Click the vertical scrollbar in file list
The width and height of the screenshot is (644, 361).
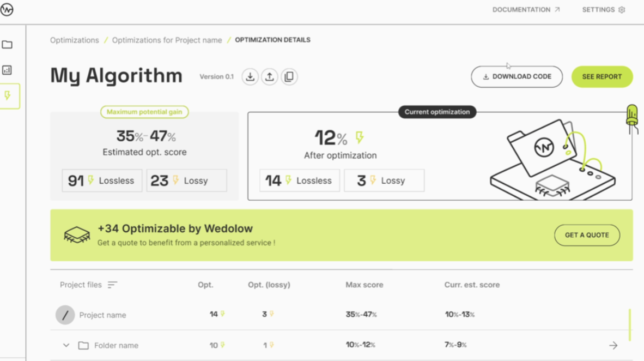click(x=630, y=324)
